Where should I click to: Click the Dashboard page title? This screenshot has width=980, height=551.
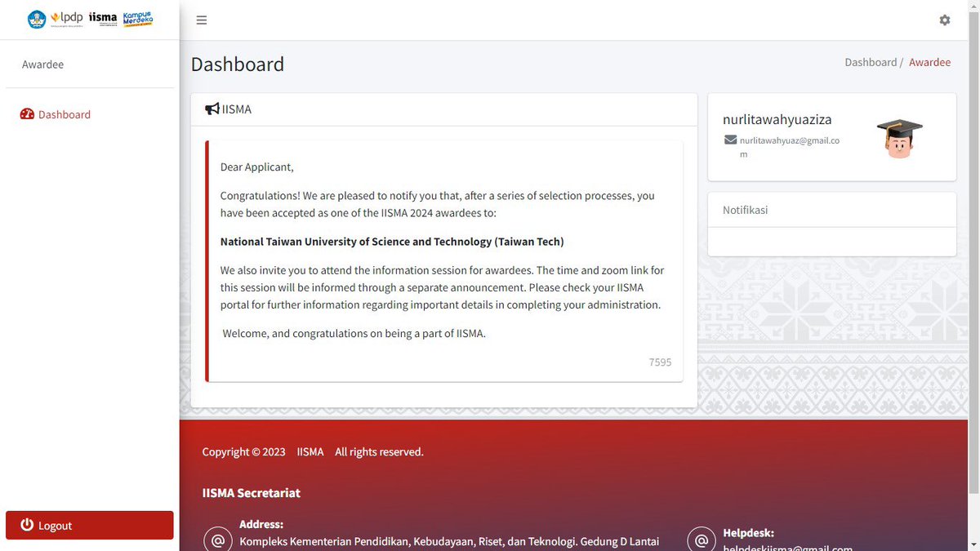238,64
